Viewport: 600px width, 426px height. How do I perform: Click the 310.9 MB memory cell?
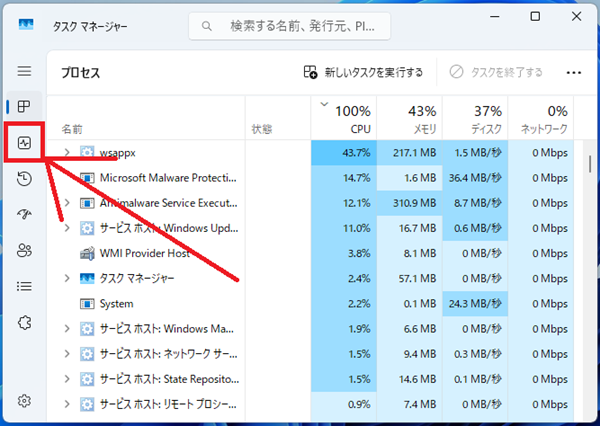point(409,203)
